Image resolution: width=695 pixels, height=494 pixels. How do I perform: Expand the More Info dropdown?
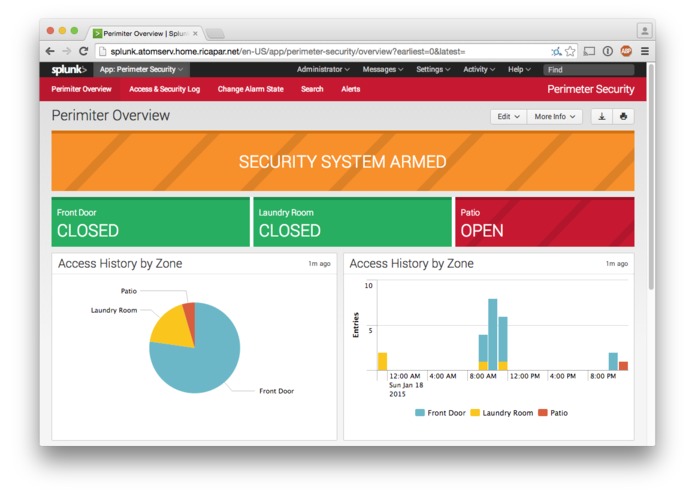point(554,117)
